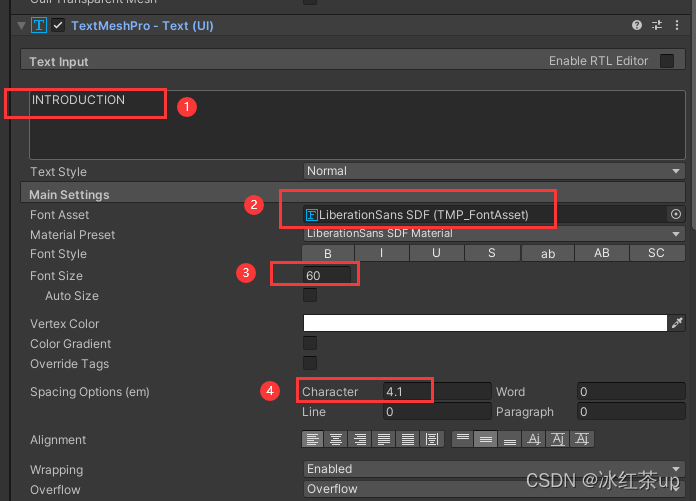Click the INTRODUCTION text input area
The image size is (696, 501).
[x=357, y=125]
